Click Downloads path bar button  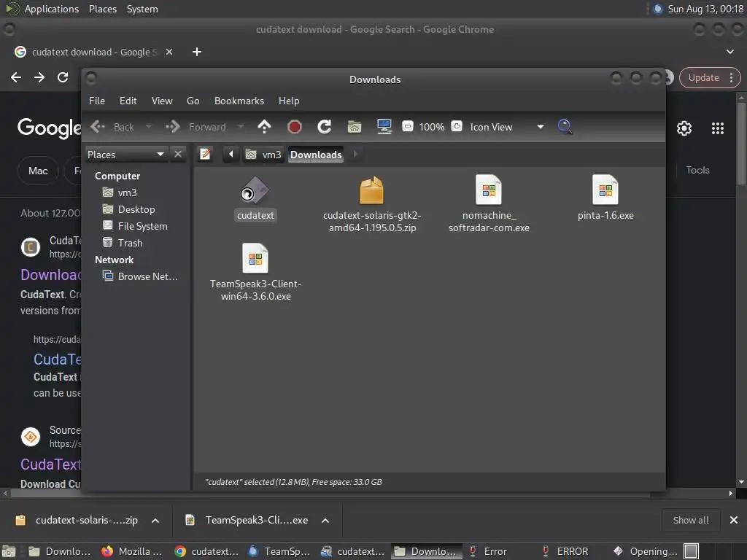pos(316,155)
